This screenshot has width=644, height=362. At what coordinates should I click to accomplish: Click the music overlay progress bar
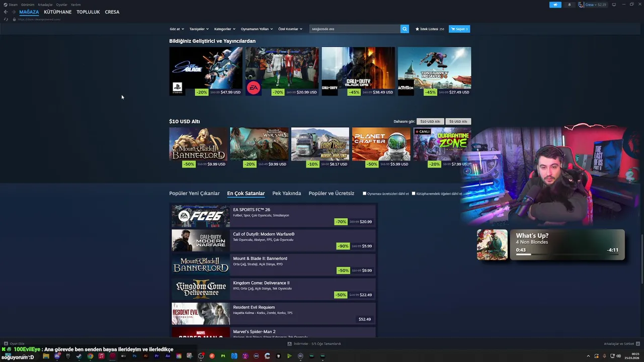point(567,254)
